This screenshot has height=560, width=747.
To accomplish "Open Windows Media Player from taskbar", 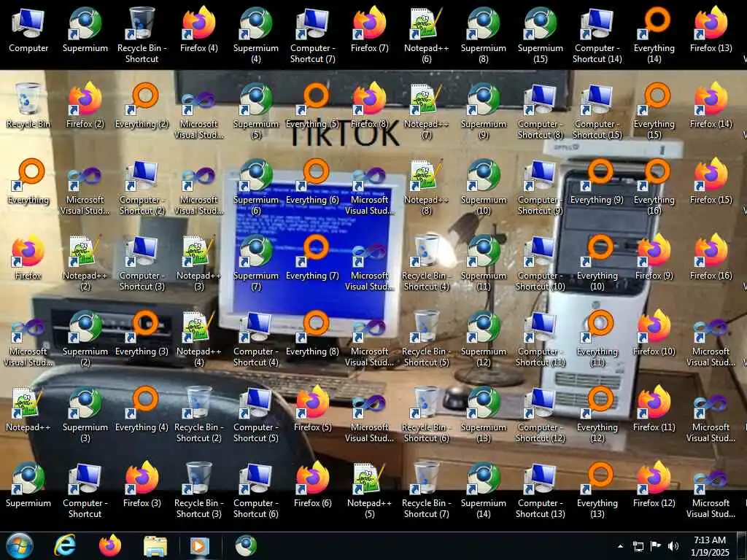I will click(200, 545).
